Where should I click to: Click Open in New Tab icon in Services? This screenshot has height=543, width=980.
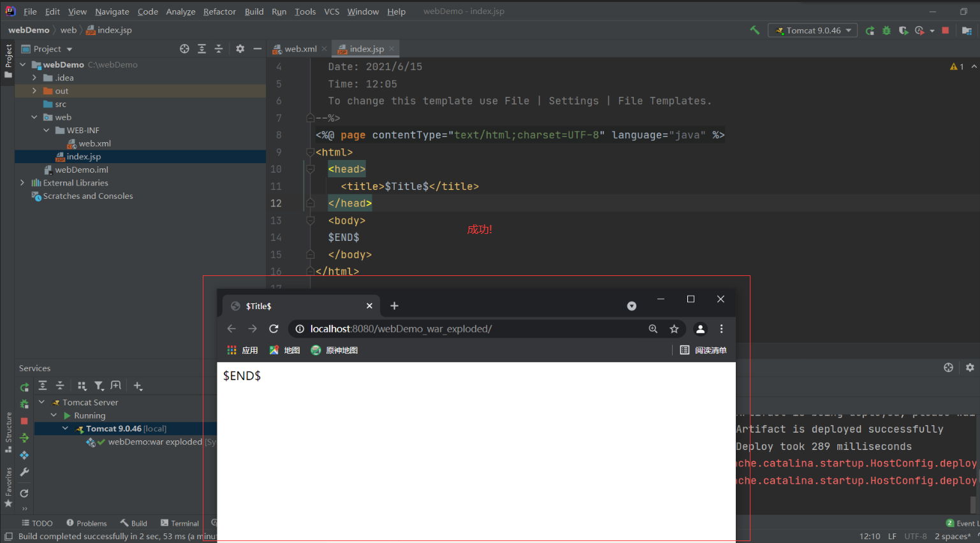tap(115, 386)
